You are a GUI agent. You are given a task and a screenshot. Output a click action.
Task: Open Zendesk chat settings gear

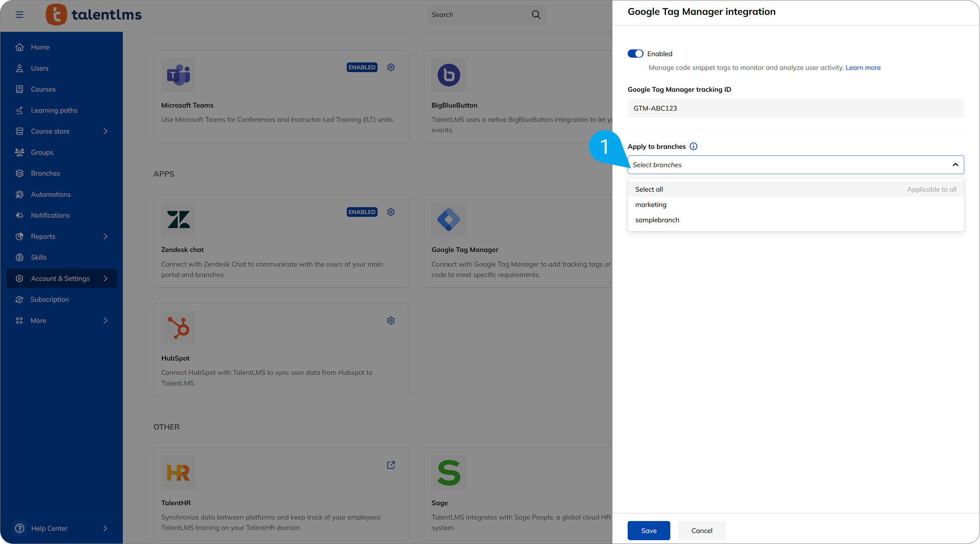coord(391,212)
